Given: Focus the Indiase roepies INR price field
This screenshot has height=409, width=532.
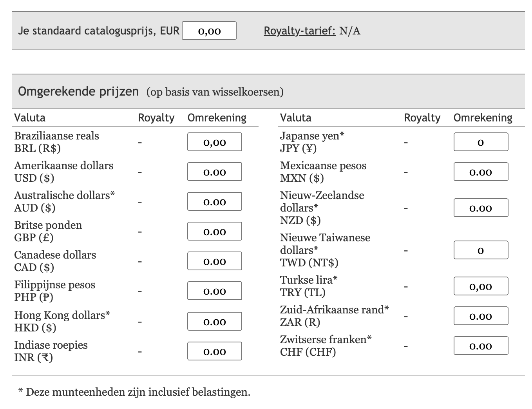Looking at the screenshot, I should pyautogui.click(x=214, y=351).
